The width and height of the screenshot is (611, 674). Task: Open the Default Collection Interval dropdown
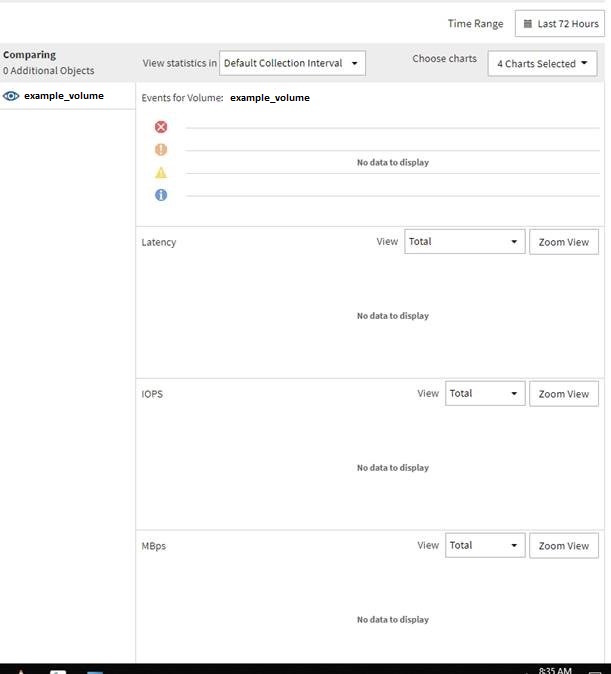click(x=292, y=63)
